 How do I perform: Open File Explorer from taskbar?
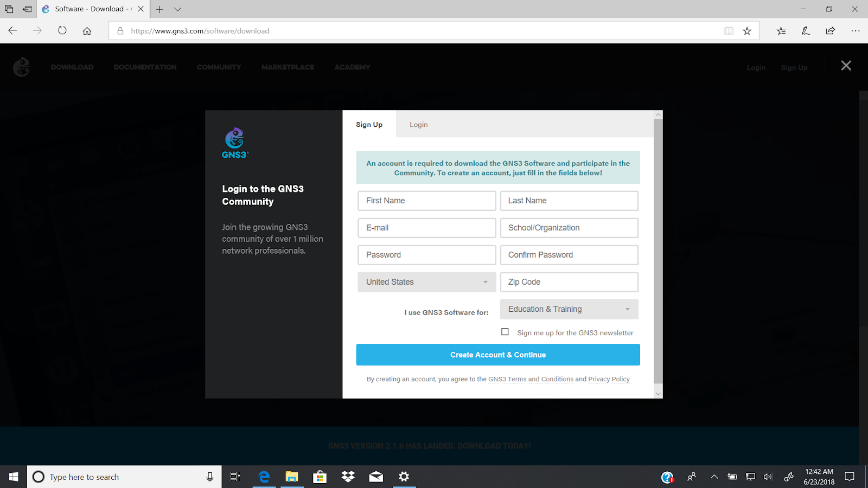(x=292, y=477)
